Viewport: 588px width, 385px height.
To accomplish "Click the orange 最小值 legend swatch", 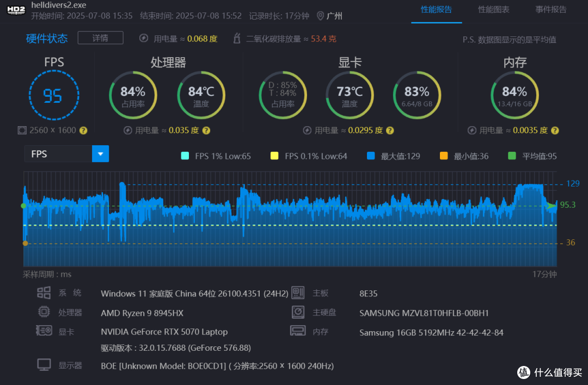I will [x=444, y=156].
